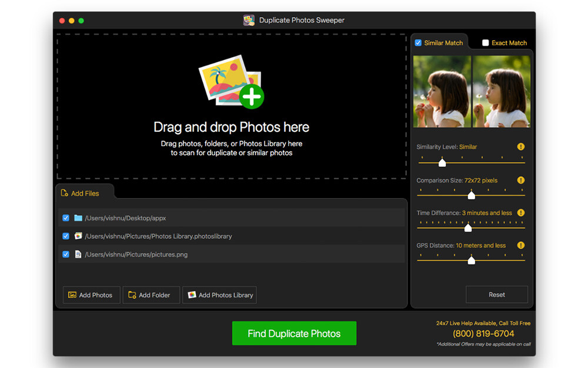Screen dimensions: 588x368
Task: Select the /Users/vishnu/Desktop/appx path text
Action: pyautogui.click(x=125, y=218)
